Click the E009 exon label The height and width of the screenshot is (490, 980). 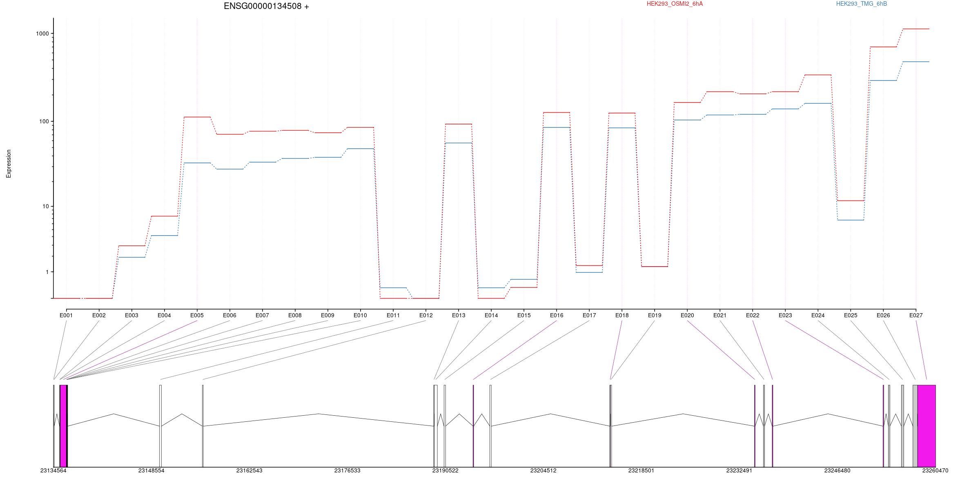327,315
